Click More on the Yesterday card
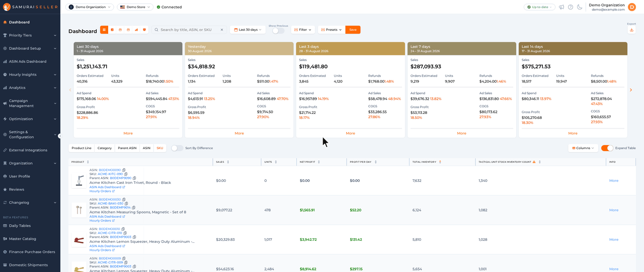 tap(239, 133)
